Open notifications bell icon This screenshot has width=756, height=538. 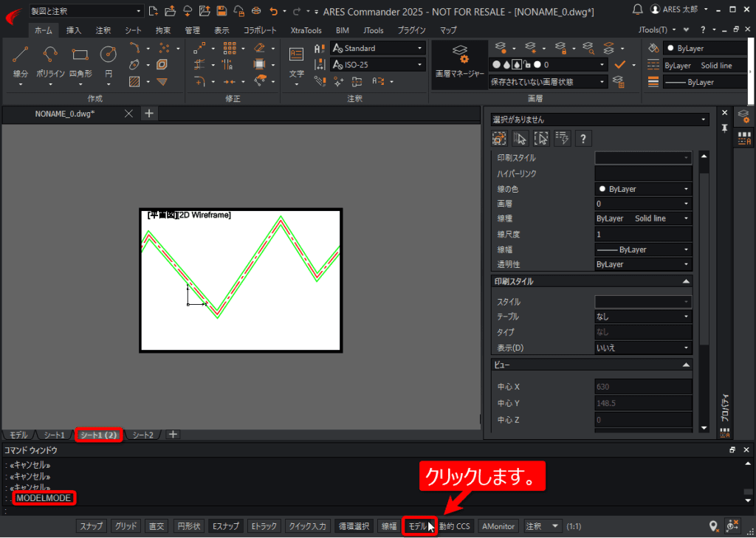point(637,10)
